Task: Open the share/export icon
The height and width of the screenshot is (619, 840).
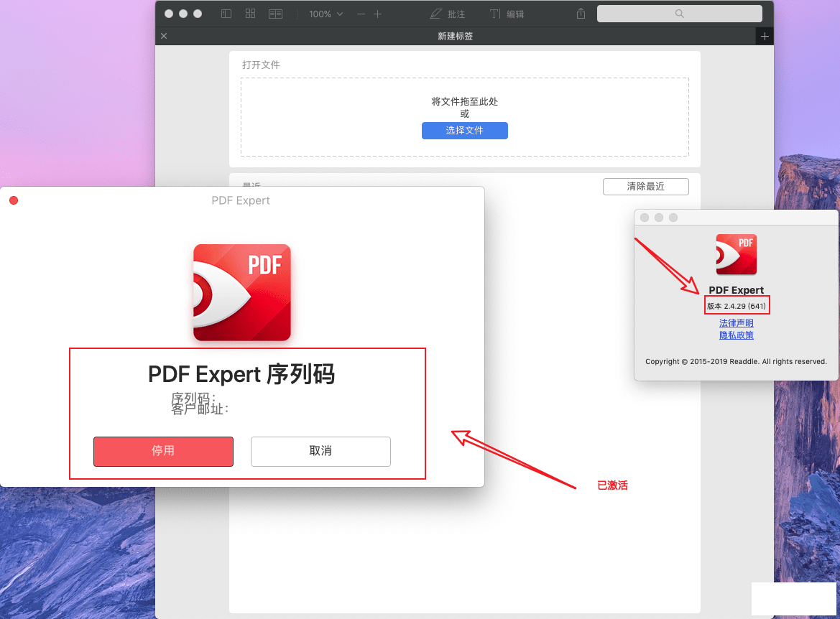Action: tap(581, 14)
